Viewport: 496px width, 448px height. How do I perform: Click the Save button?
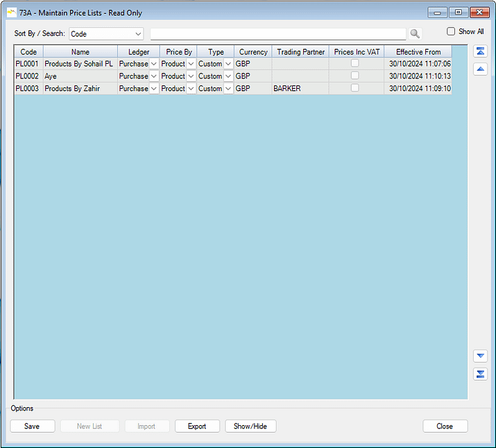[32, 427]
